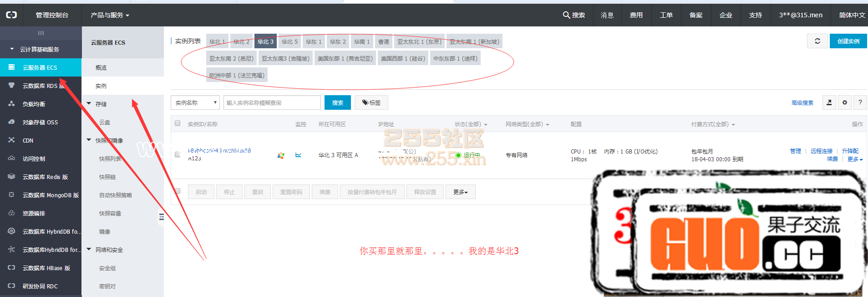Click the 标签 tag filter button
This screenshot has height=297, width=868.
[x=371, y=102]
